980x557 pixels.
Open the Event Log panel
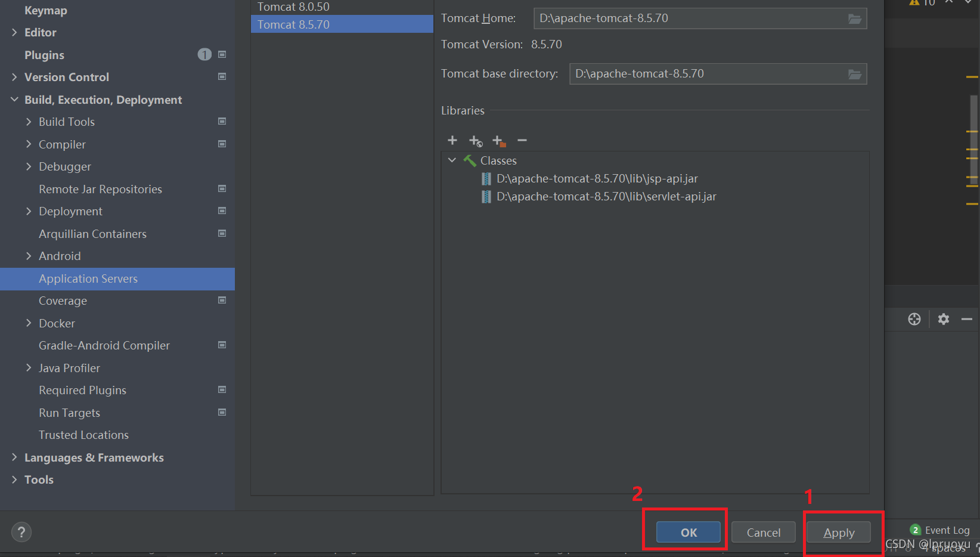pos(947,530)
